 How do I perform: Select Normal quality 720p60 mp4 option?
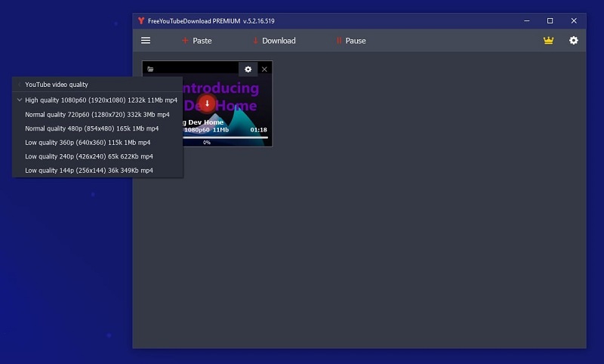(x=97, y=114)
